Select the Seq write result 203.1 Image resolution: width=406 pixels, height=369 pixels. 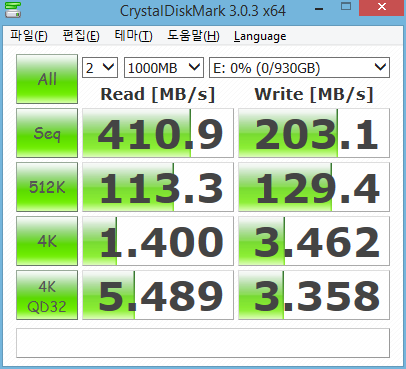pyautogui.click(x=314, y=133)
